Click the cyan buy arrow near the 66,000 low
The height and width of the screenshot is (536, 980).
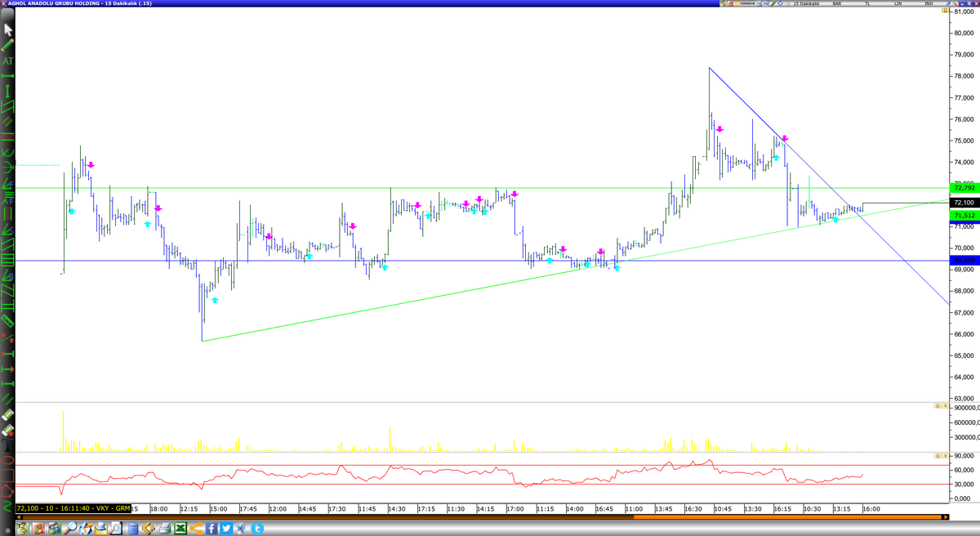[x=215, y=300]
